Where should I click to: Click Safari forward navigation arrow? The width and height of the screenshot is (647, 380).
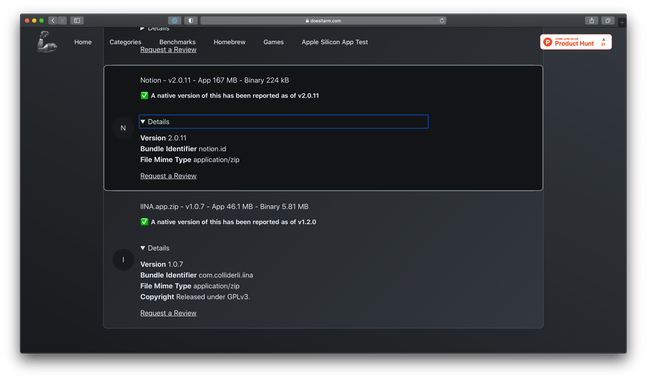click(x=62, y=20)
